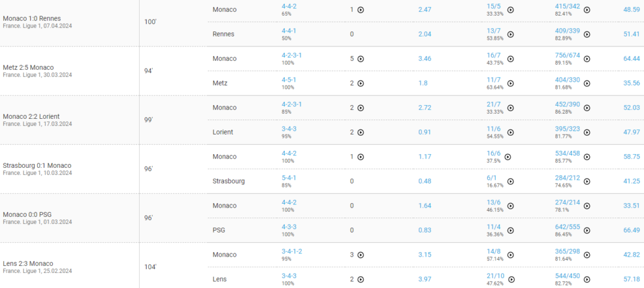Open Monaco's 3-4-1-2 formation against Lens

(292, 251)
